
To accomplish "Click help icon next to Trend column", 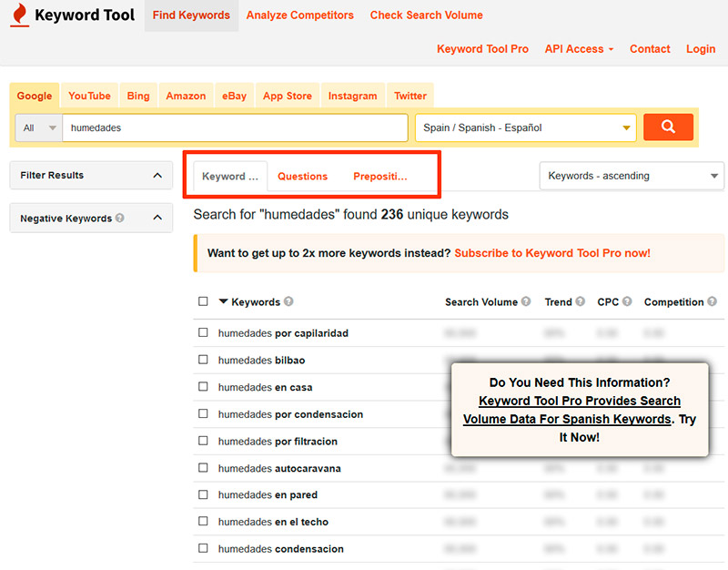I will click(581, 302).
